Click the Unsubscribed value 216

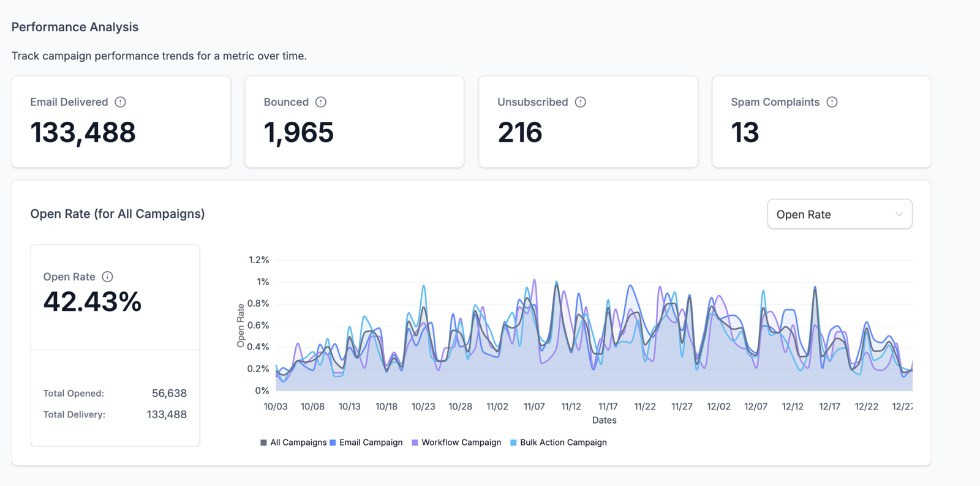click(x=520, y=133)
